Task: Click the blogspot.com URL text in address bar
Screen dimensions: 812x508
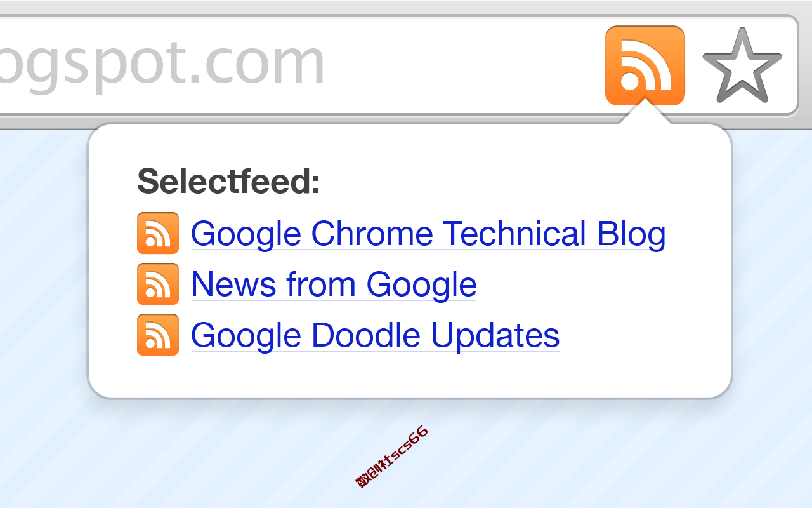Action: [162, 63]
